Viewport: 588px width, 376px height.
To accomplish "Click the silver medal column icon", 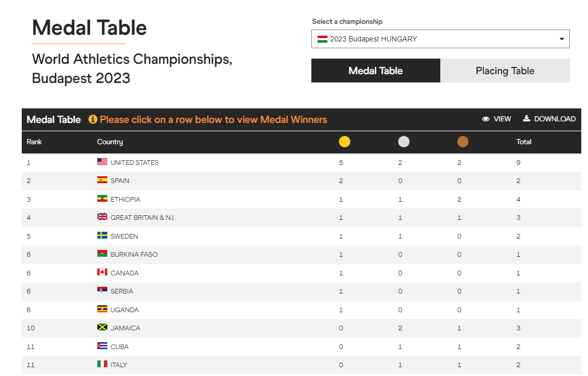I will 404,142.
